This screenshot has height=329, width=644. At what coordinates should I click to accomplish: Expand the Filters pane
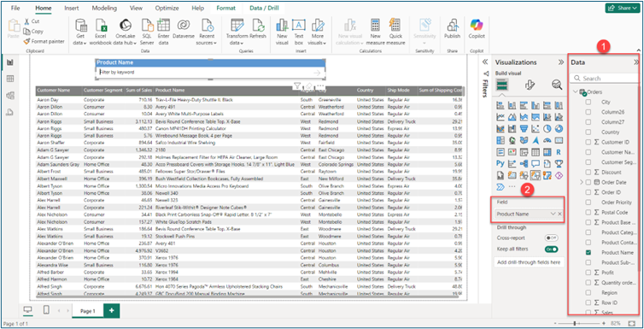[484, 62]
